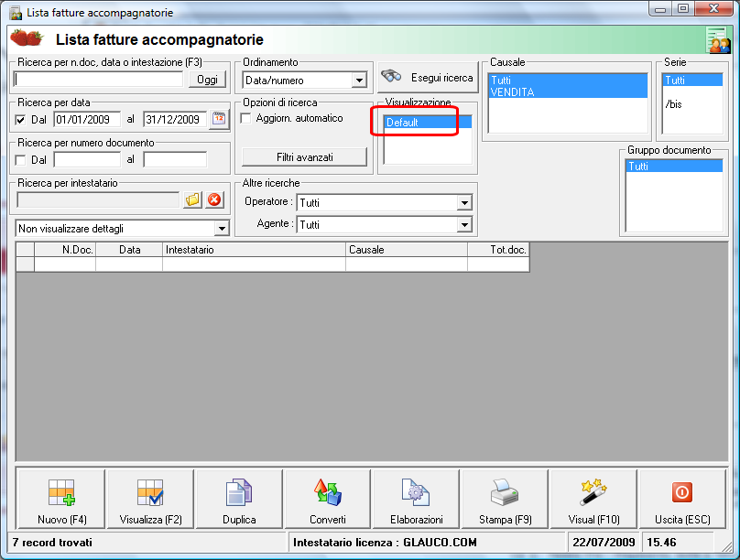Open Filtri avanzati advanced filters
740x560 pixels.
tap(304, 157)
